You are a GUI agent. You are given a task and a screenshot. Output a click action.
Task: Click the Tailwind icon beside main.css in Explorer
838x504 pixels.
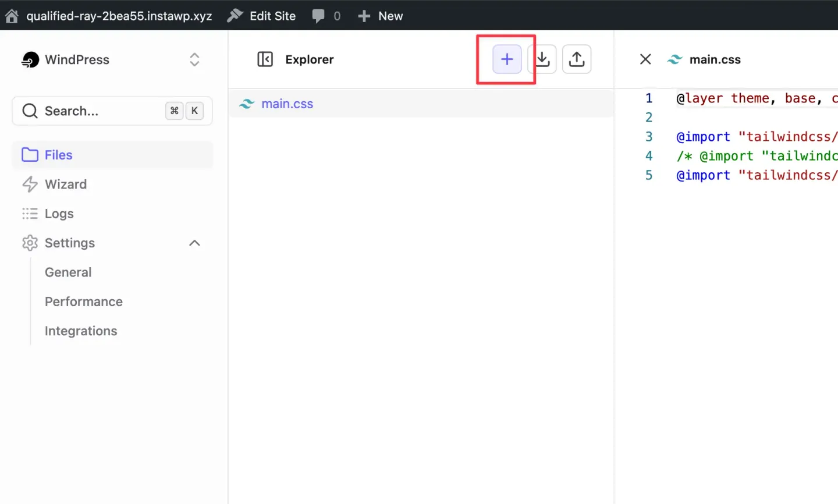(x=247, y=104)
